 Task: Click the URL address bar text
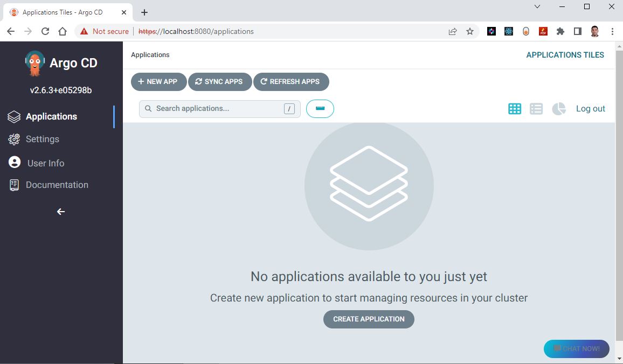[x=196, y=31]
